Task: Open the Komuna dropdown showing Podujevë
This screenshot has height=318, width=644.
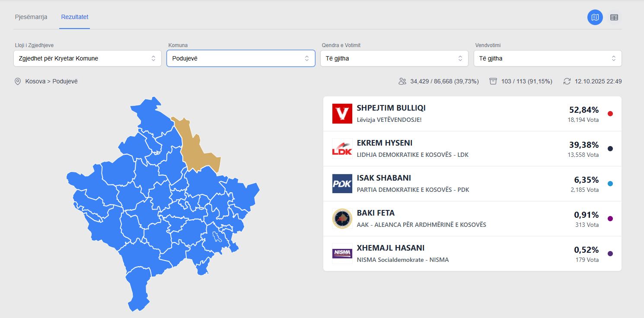Action: pos(241,58)
